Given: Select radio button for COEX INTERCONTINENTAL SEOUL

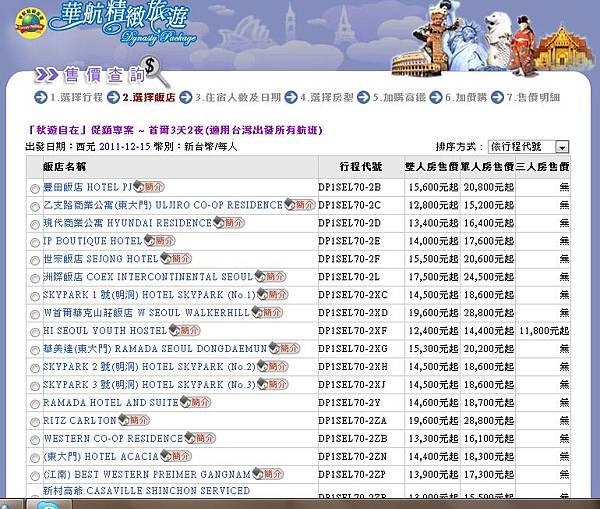Looking at the screenshot, I should pos(35,278).
